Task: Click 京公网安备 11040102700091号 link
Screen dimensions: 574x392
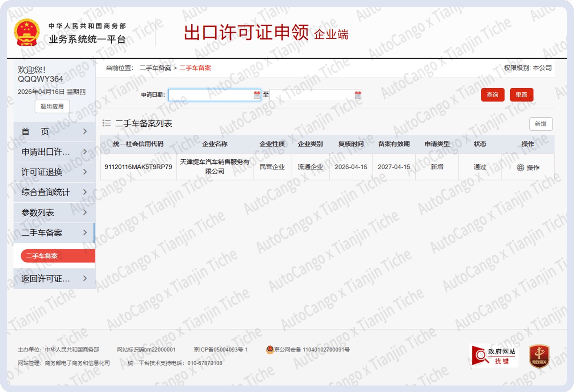Action: 312,350
